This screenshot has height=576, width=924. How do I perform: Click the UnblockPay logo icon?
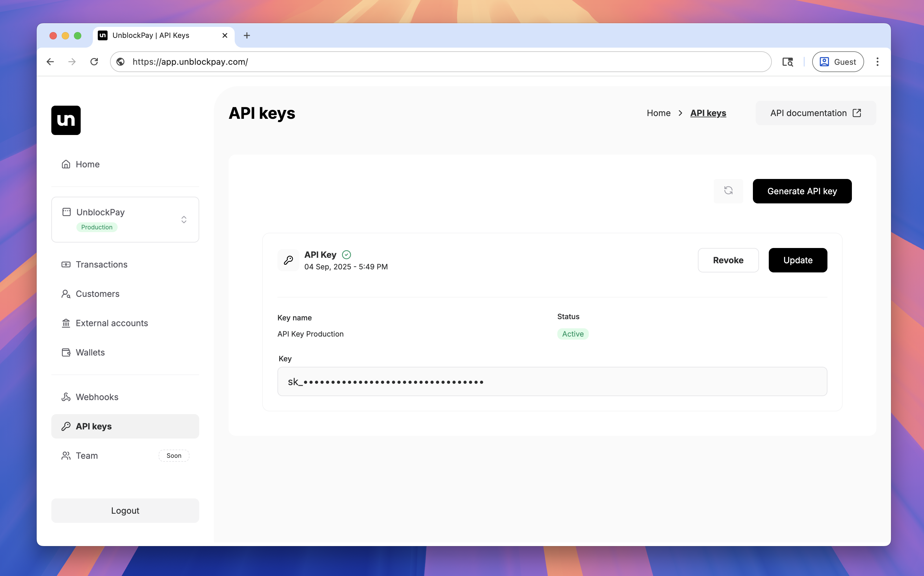click(x=66, y=120)
